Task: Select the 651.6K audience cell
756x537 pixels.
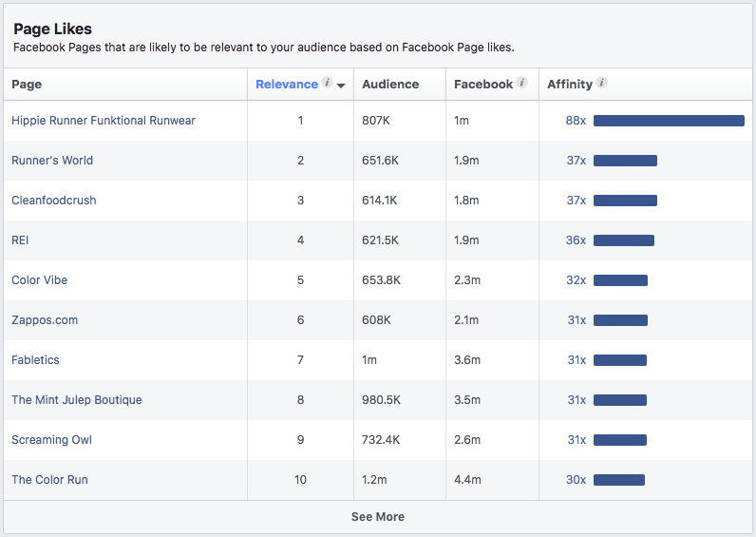Action: coord(381,161)
